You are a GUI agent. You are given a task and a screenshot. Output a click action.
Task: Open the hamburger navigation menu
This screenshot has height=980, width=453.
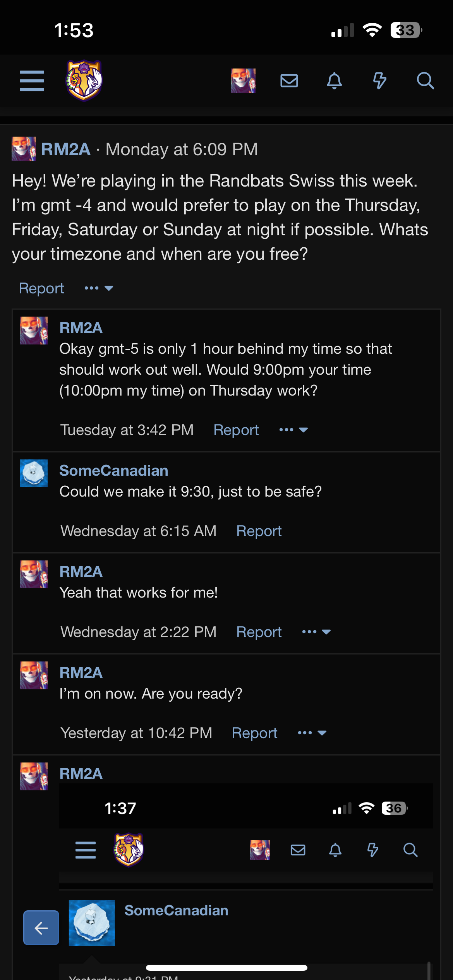click(x=32, y=81)
